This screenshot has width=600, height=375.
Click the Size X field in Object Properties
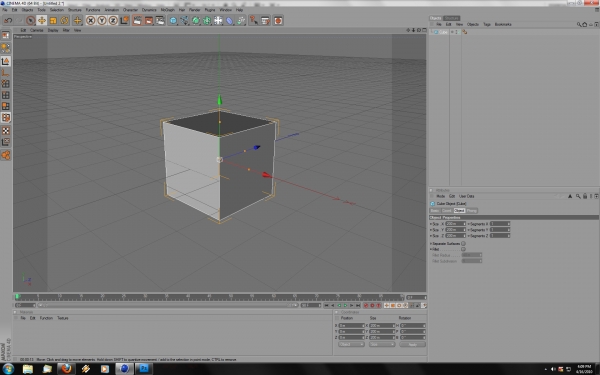tap(456, 224)
